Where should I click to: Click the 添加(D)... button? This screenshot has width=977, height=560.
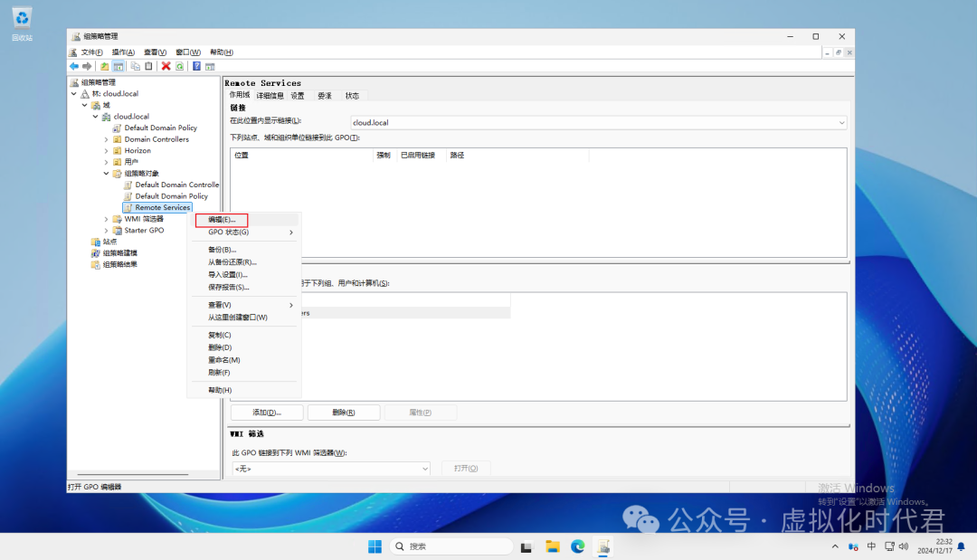coord(266,413)
